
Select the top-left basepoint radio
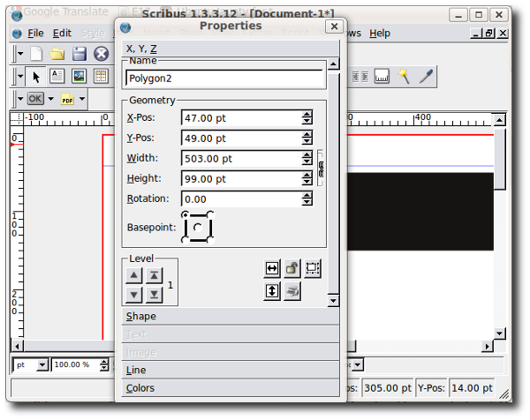(x=185, y=214)
